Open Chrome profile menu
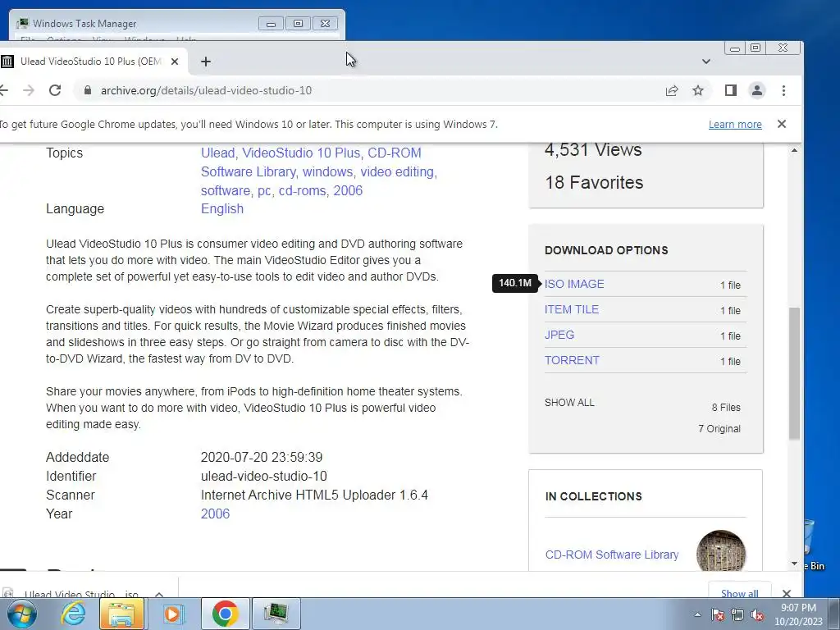840x630 pixels. click(757, 90)
